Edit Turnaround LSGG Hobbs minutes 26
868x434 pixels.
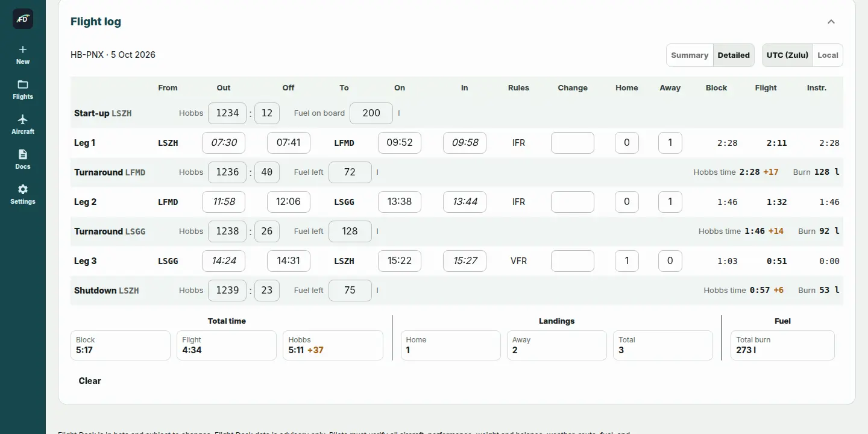coord(267,231)
